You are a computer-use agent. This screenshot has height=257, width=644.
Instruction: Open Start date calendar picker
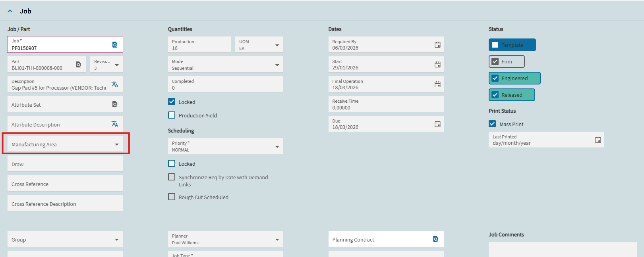(x=437, y=65)
